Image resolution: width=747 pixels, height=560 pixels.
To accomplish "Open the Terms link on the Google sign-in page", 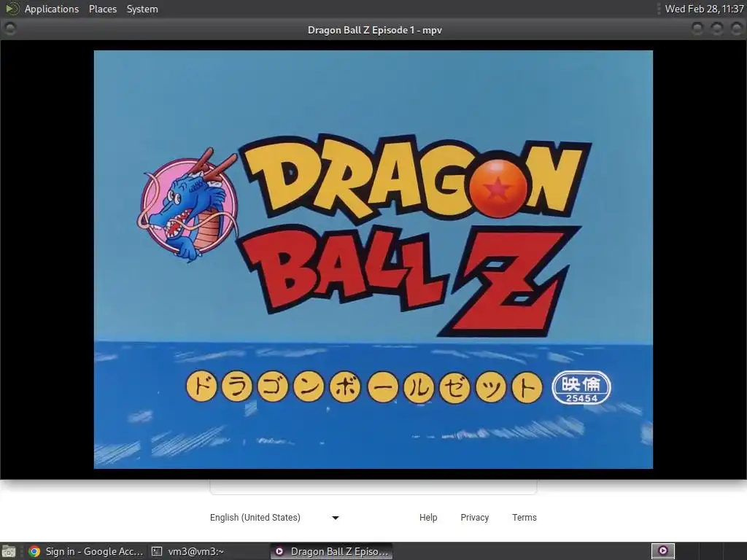I will pyautogui.click(x=524, y=518).
